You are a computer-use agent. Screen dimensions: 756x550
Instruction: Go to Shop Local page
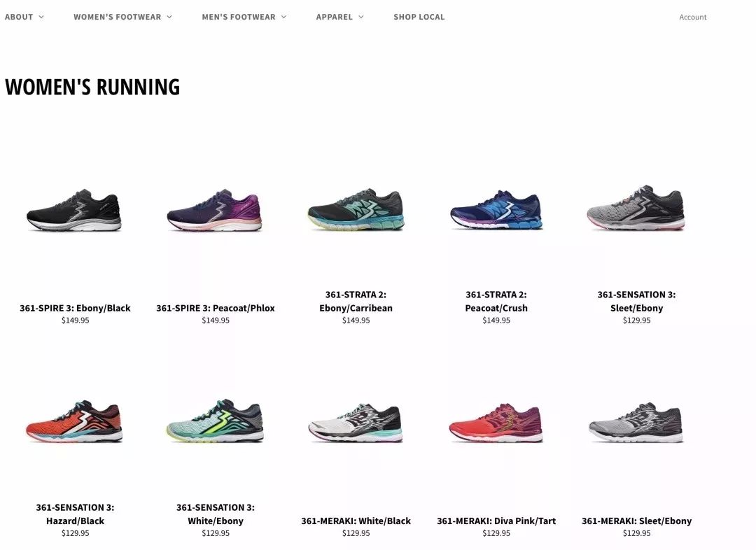click(x=419, y=17)
